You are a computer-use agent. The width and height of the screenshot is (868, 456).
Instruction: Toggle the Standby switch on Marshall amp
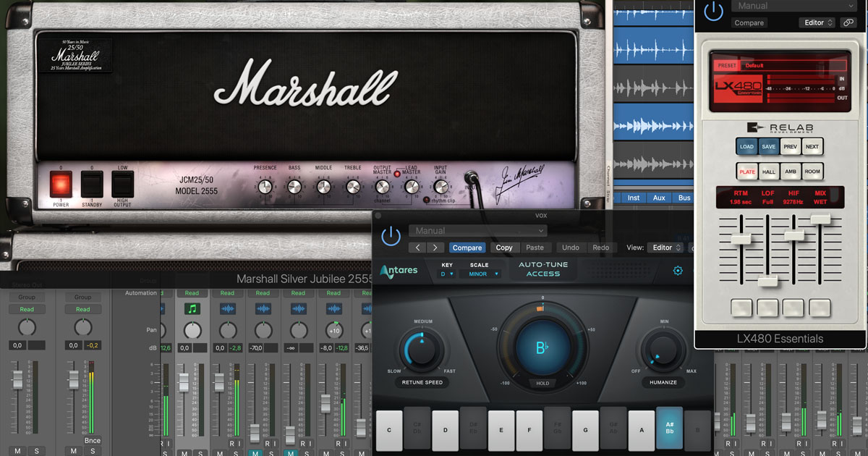coord(92,185)
